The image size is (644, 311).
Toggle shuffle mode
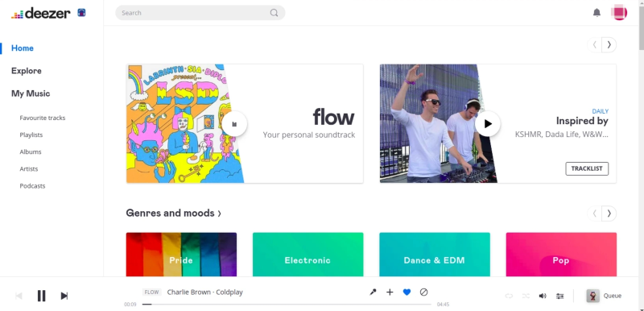[526, 296]
